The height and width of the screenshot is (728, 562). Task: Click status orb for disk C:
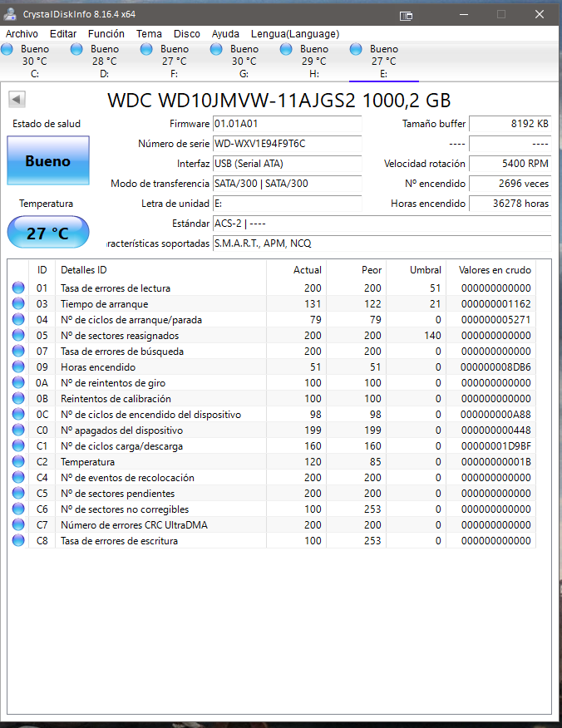click(x=7, y=49)
